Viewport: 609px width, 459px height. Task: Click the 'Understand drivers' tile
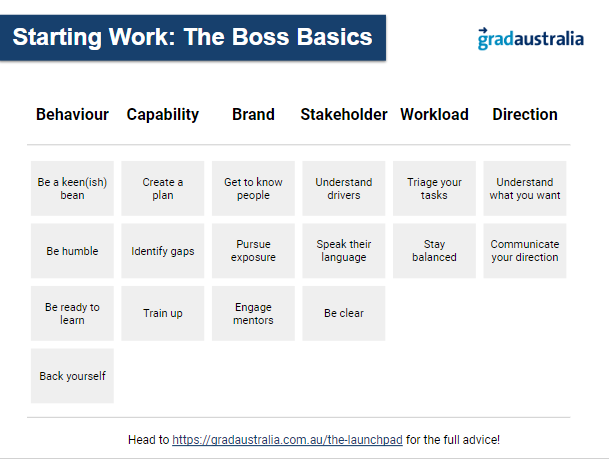(x=344, y=188)
